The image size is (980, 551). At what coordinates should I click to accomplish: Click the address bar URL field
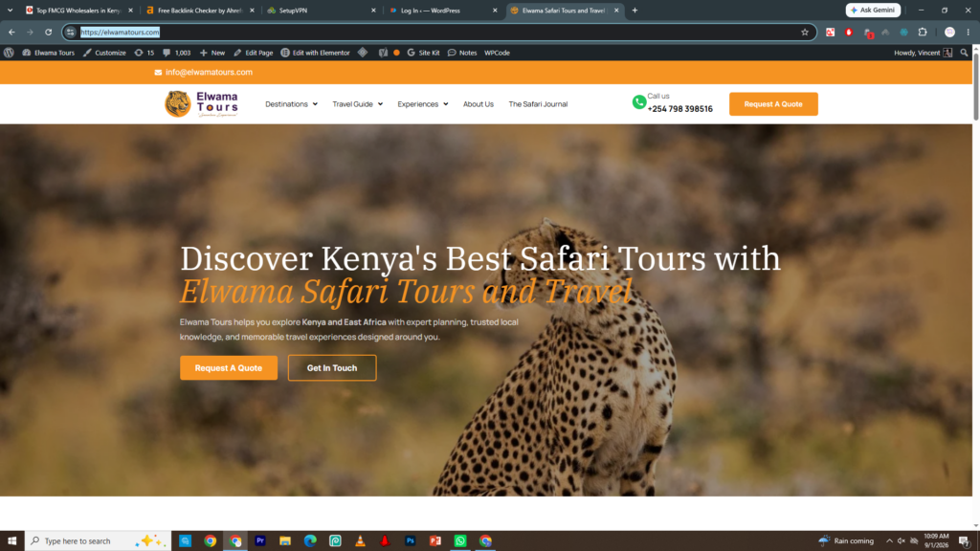[x=437, y=32]
